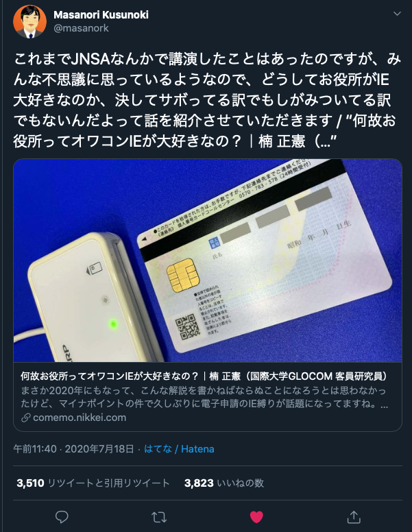Open the card image of My Number card
412x532 pixels.
pos(208,261)
